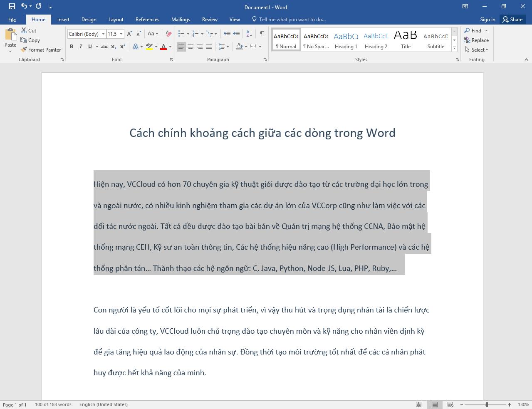Apply subscript formatting
The image size is (532, 409).
[x=114, y=47]
